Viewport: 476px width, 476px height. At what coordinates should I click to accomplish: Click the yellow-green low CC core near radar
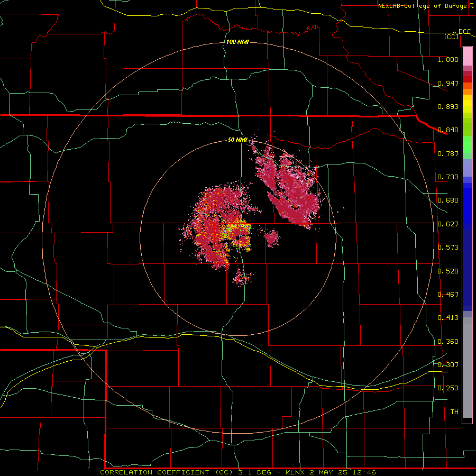coord(237,232)
